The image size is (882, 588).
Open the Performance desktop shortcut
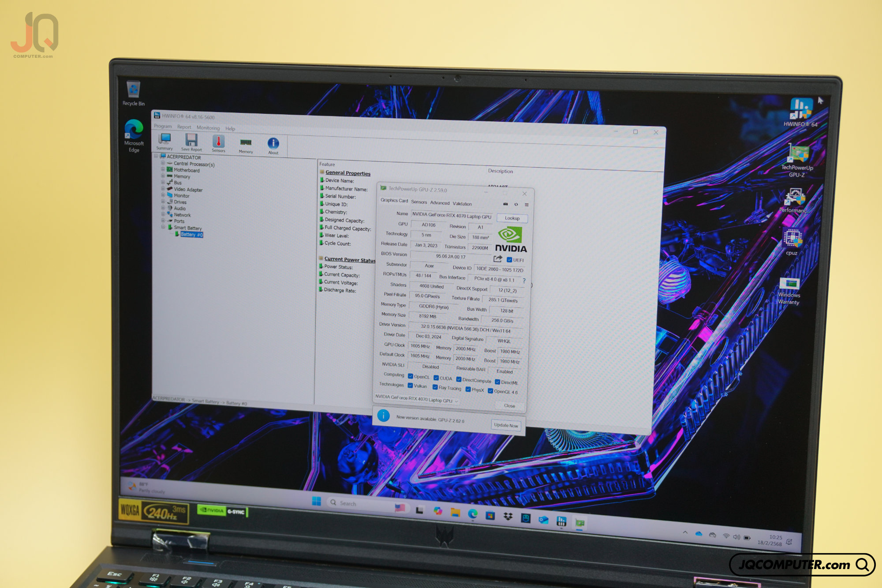[x=794, y=201]
